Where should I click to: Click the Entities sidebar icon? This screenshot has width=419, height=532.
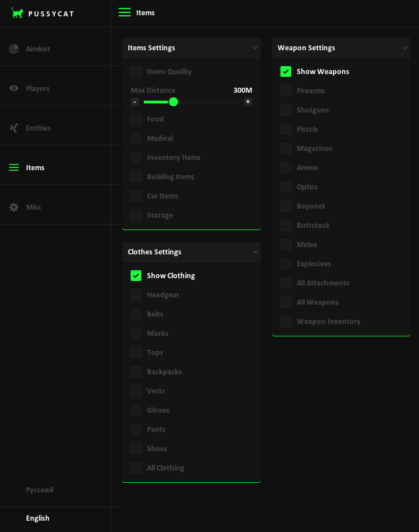point(14,128)
